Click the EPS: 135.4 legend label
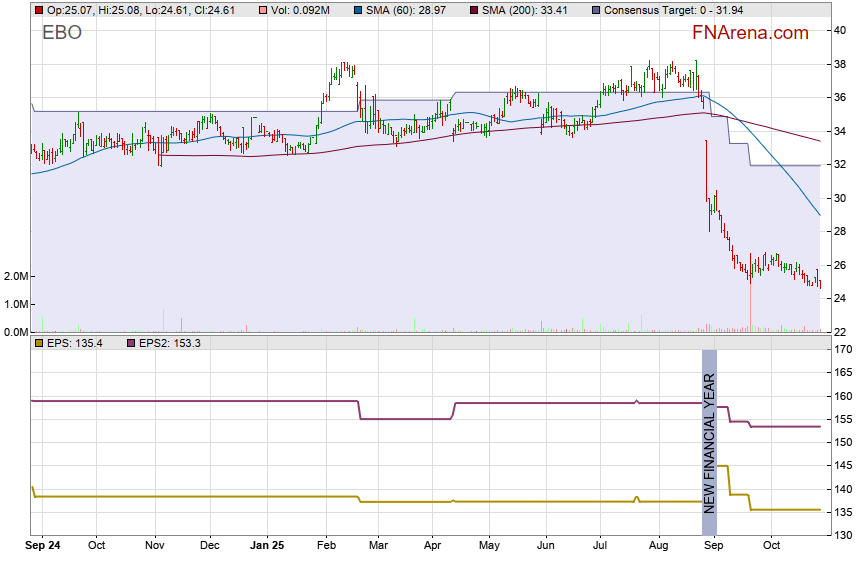This screenshot has width=859, height=566. (x=75, y=343)
